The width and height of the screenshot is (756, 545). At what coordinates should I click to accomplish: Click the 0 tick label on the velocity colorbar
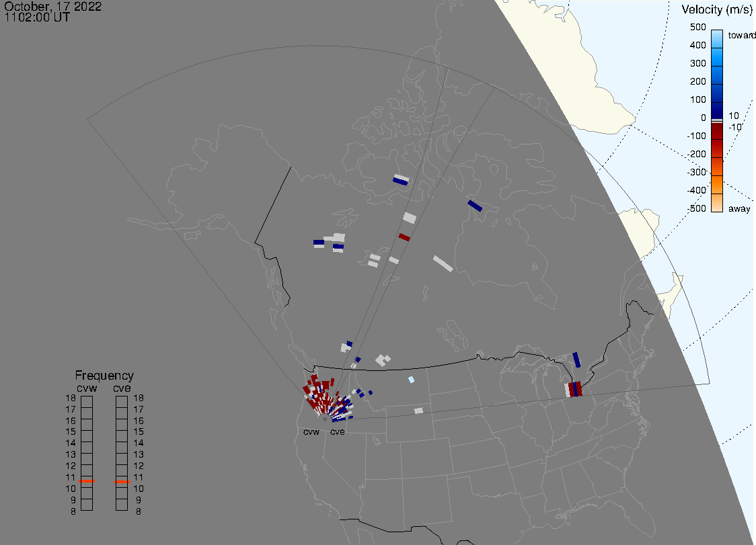click(703, 118)
